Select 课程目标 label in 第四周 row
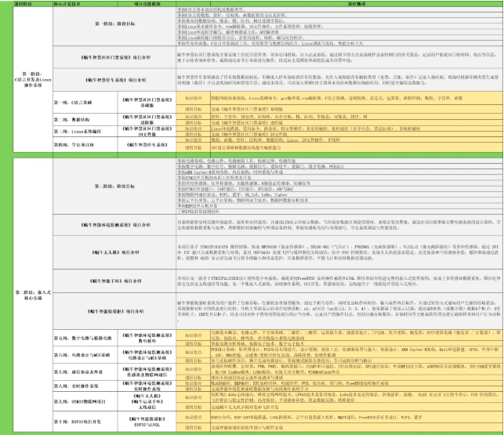Image resolution: width=504 pixels, height=435 pixels. click(x=193, y=147)
